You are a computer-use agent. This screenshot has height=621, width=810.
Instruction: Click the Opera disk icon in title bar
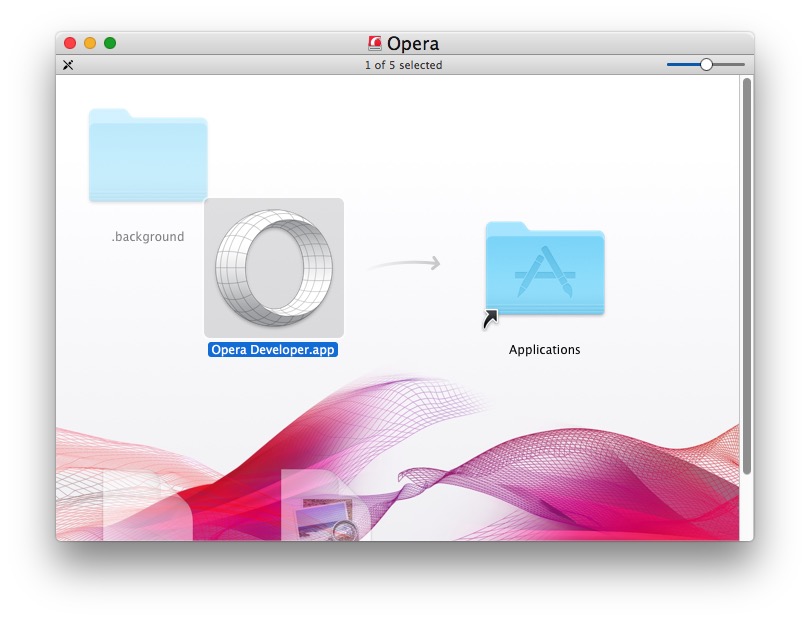pyautogui.click(x=375, y=43)
